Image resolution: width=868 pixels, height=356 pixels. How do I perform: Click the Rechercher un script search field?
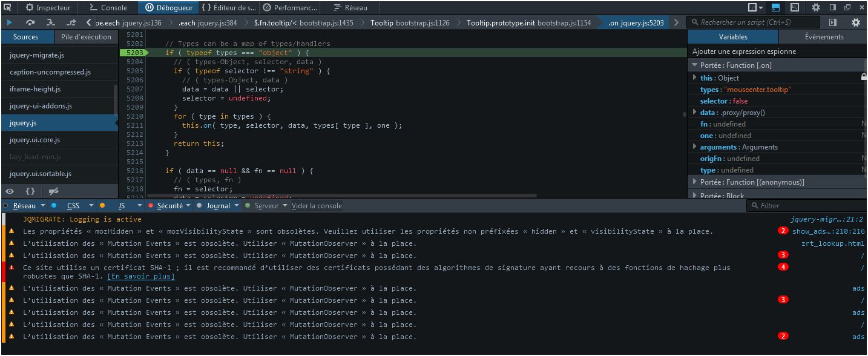point(754,22)
